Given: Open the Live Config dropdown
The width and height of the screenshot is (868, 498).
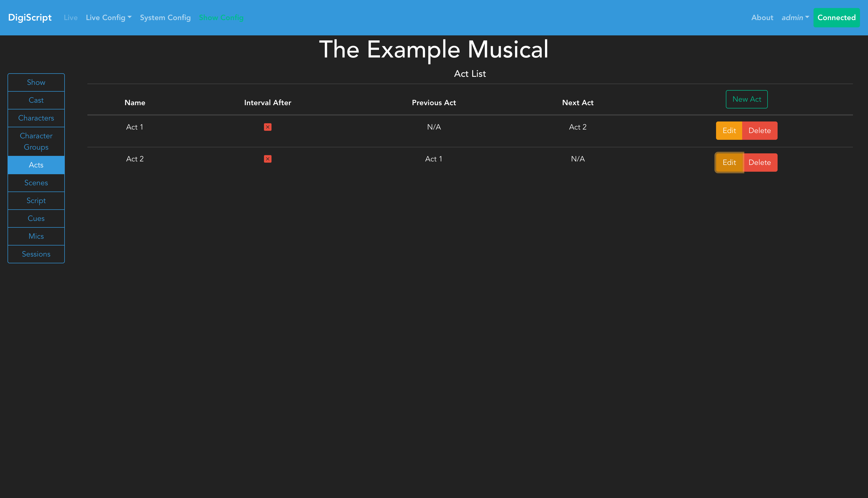Looking at the screenshot, I should 108,17.
